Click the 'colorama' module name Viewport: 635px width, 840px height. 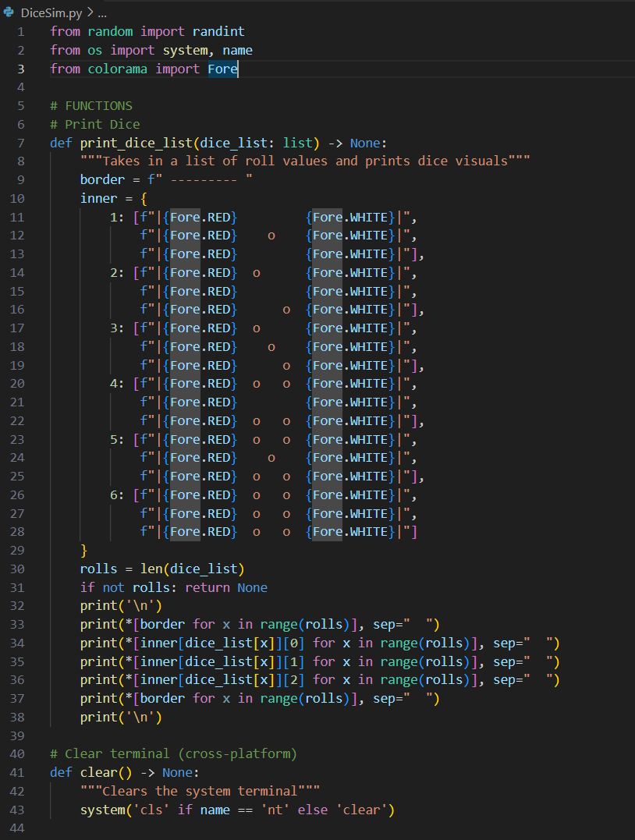point(117,69)
